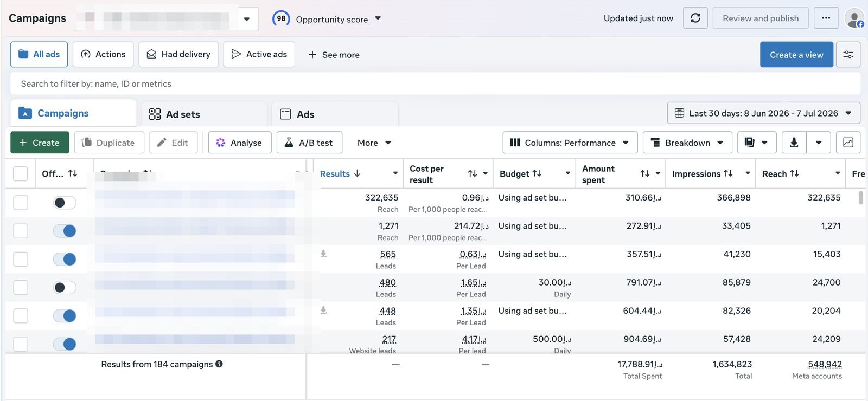Check the box for 1,271 Reach row
Image resolution: width=868 pixels, height=401 pixels.
tap(20, 231)
